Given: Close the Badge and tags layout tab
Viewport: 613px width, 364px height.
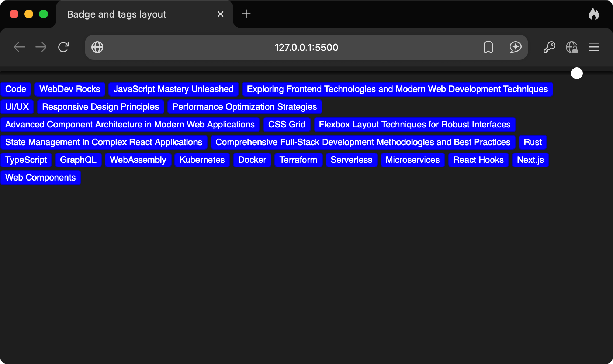Looking at the screenshot, I should pyautogui.click(x=221, y=14).
